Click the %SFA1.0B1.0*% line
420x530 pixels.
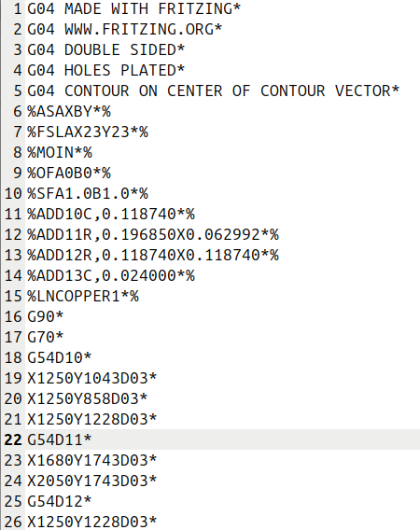tap(87, 194)
